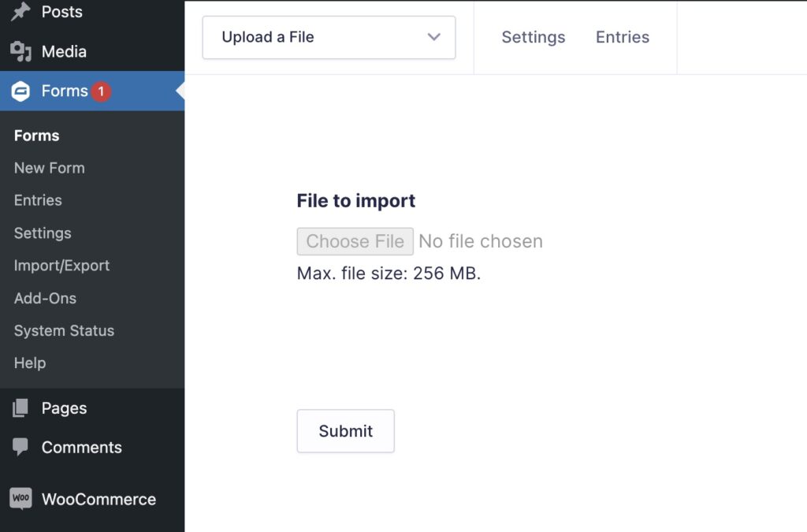Open Add-Ons from the Forms menu
This screenshot has height=532, width=807.
click(x=45, y=298)
